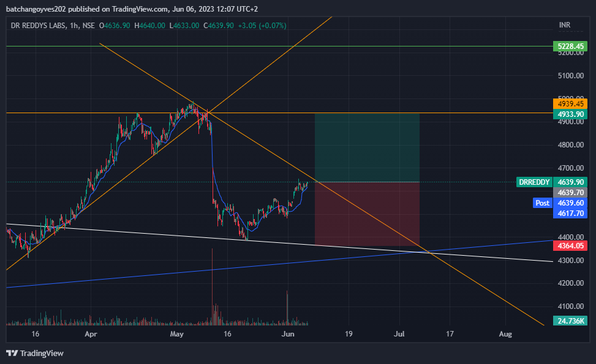Click the 4639.90 current price label
The image size is (596, 364).
point(570,182)
